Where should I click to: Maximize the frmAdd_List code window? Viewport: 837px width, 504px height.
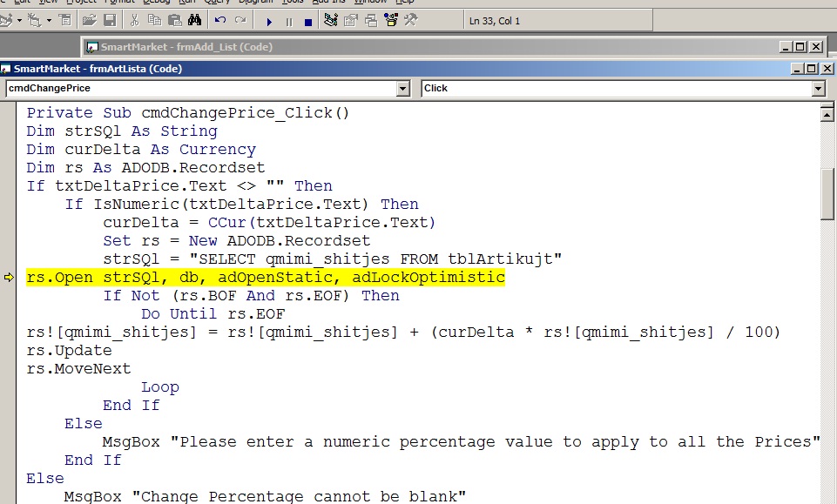800,47
